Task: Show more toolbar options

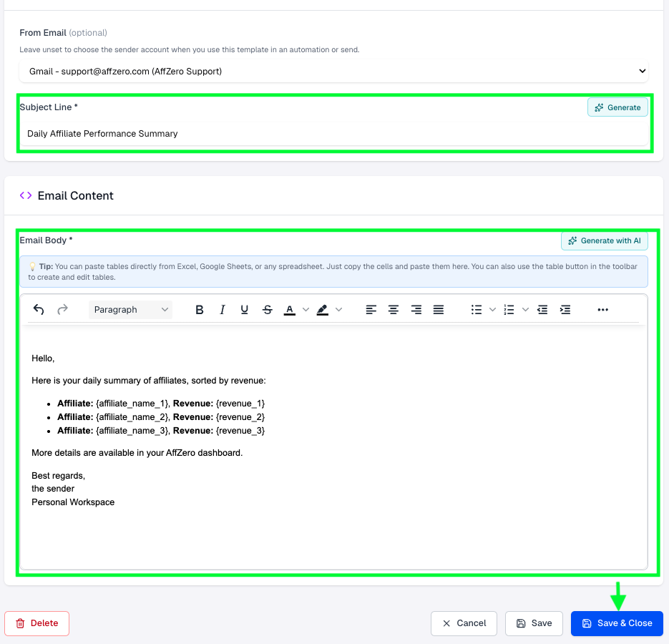Action: 603,309
